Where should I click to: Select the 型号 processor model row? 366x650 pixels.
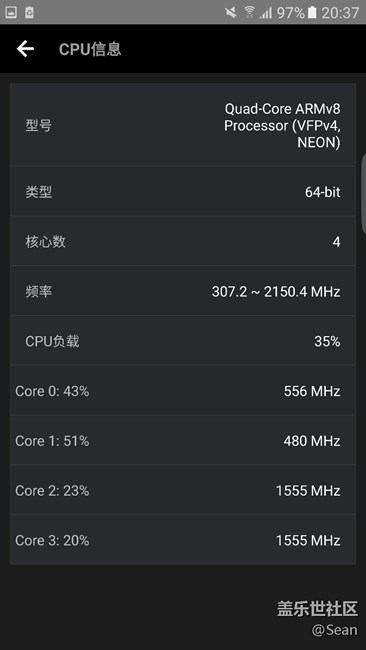click(183, 125)
